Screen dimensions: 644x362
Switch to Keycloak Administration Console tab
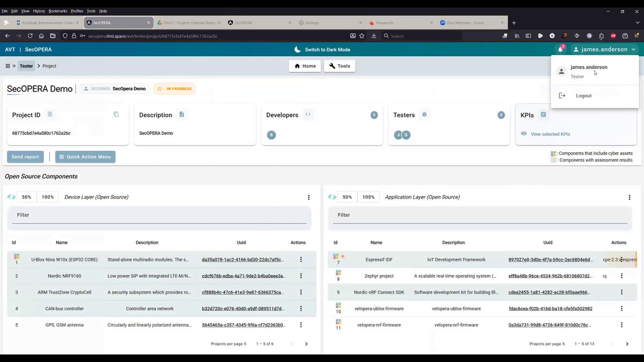[48, 23]
